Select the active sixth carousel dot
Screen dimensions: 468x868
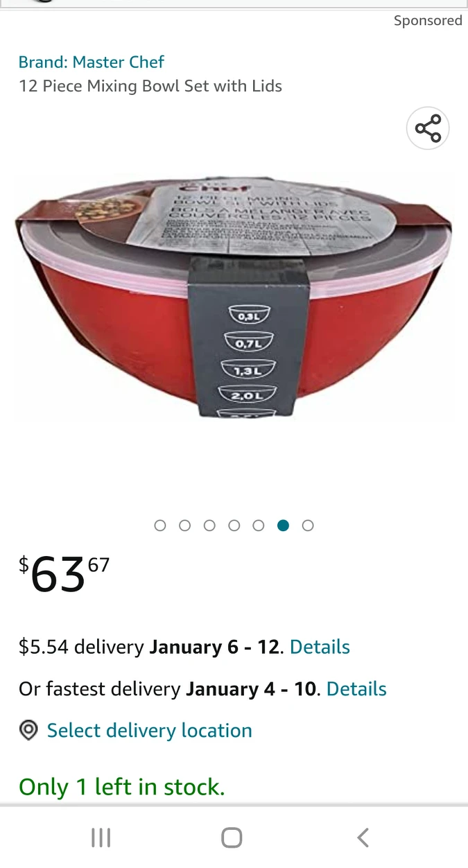point(283,526)
